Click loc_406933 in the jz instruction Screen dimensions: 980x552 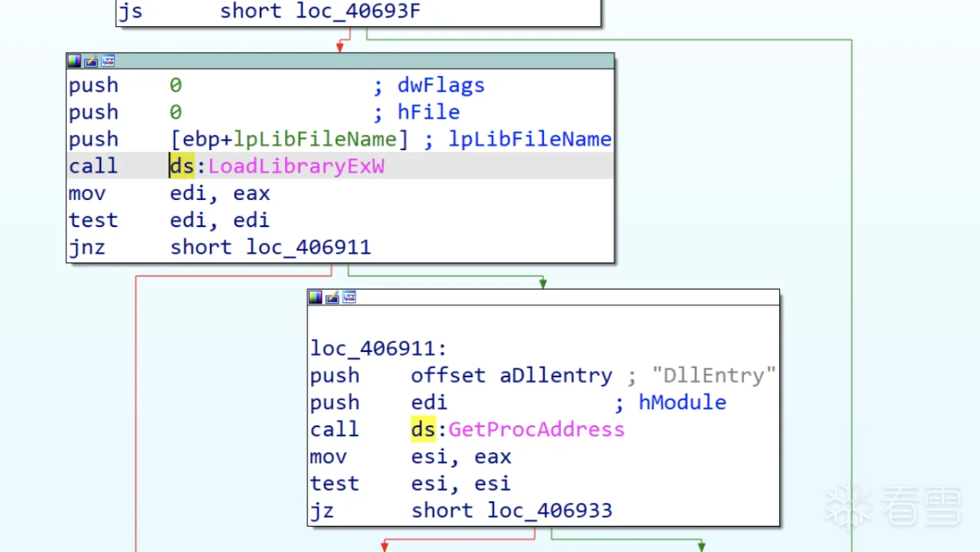click(550, 511)
